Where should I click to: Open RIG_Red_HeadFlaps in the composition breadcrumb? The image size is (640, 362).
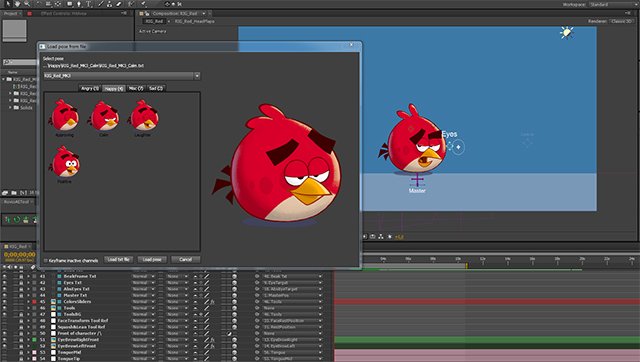pyautogui.click(x=195, y=21)
